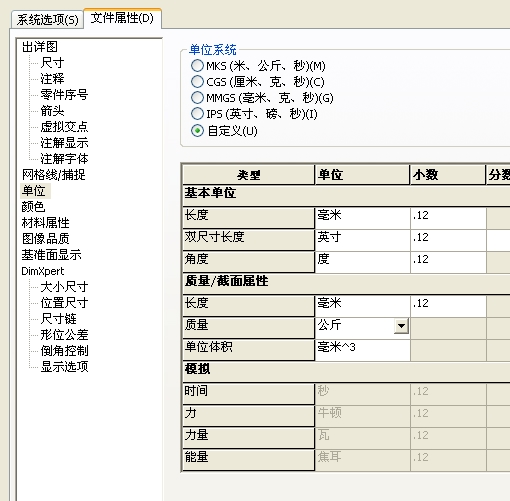Open 图像品质 settings

click(45, 239)
